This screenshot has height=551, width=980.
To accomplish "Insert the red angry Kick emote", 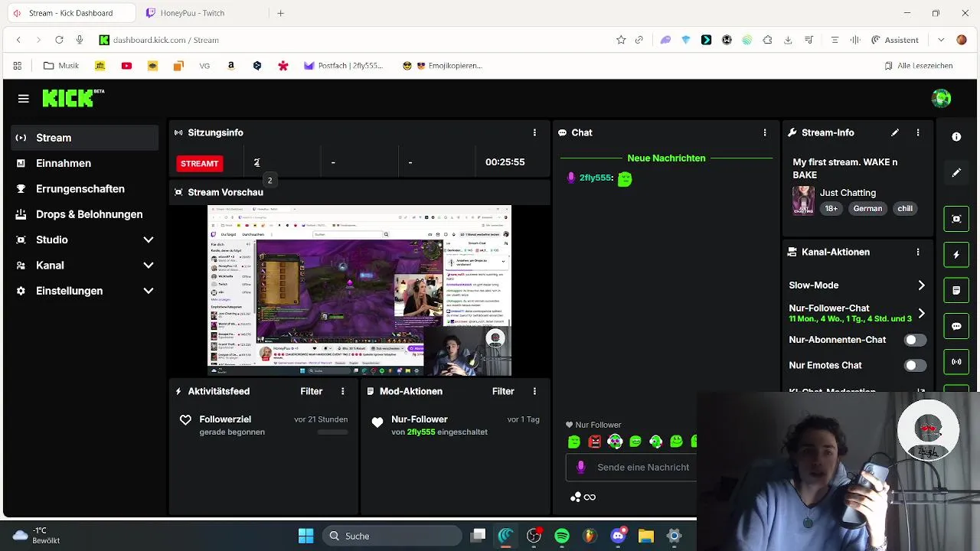I will point(595,442).
